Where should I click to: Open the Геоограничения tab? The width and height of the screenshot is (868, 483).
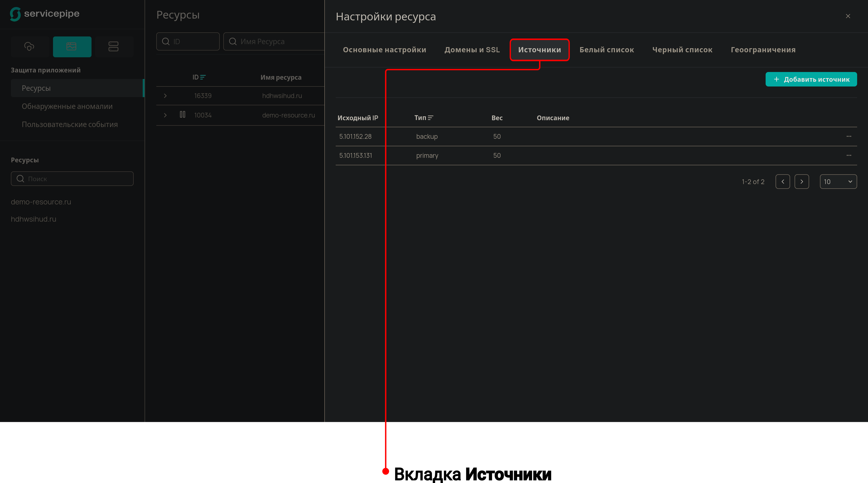[x=763, y=50]
